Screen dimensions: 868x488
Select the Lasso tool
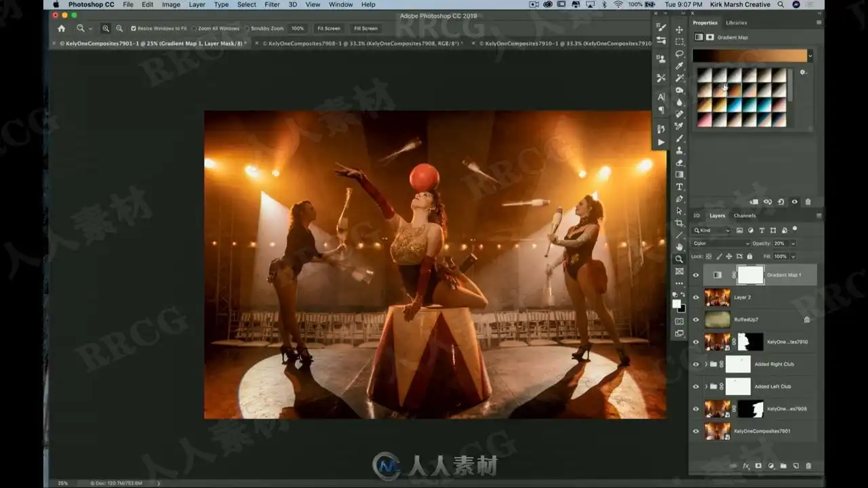[679, 54]
